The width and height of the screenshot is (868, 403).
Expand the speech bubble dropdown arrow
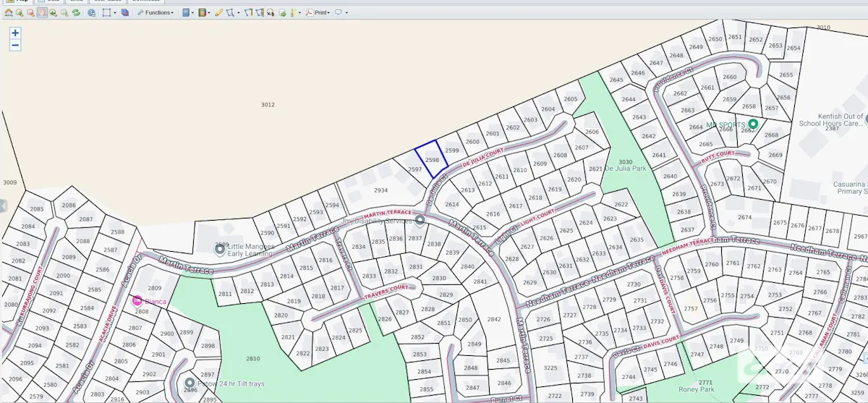(346, 13)
